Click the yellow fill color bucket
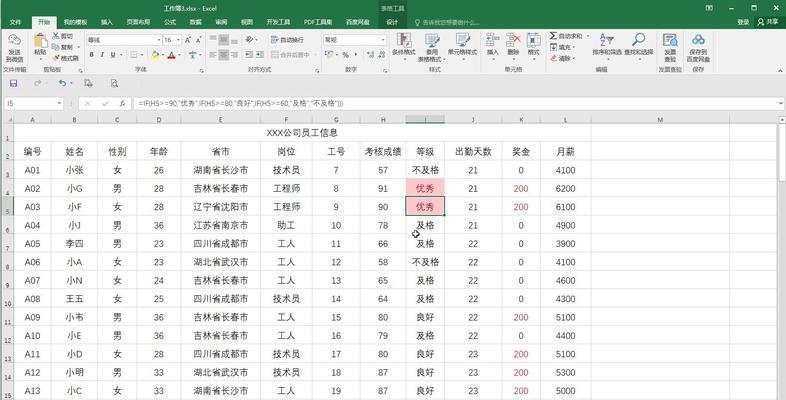This screenshot has height=400, width=786. point(155,55)
